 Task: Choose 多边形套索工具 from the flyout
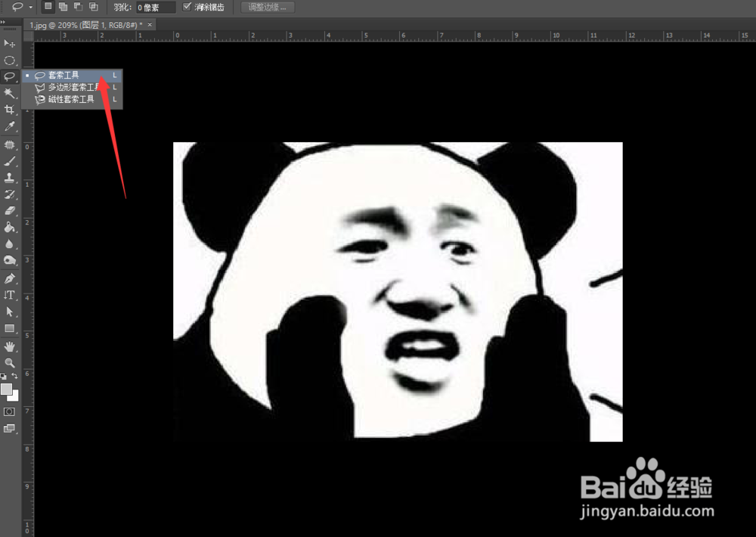(x=72, y=87)
